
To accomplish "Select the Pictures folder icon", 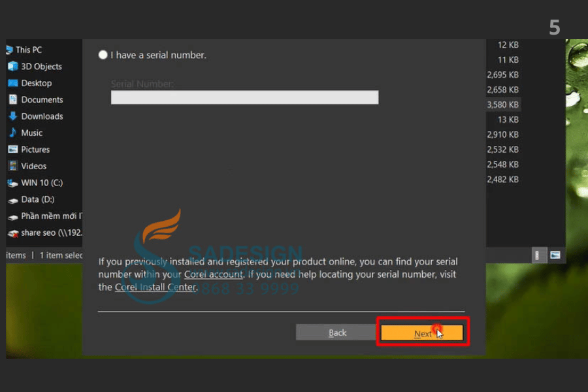I will click(x=13, y=150).
